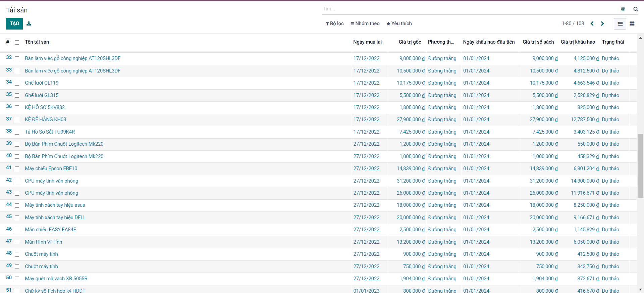Select checkbox for Ghế lưới GL119 row

17,83
